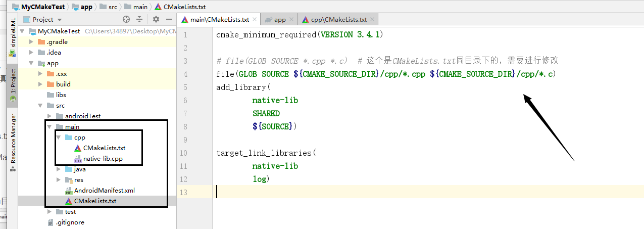Viewport: 644px width, 229px height.
Task: Collapse the cpp folder arrow
Action: tap(59, 138)
